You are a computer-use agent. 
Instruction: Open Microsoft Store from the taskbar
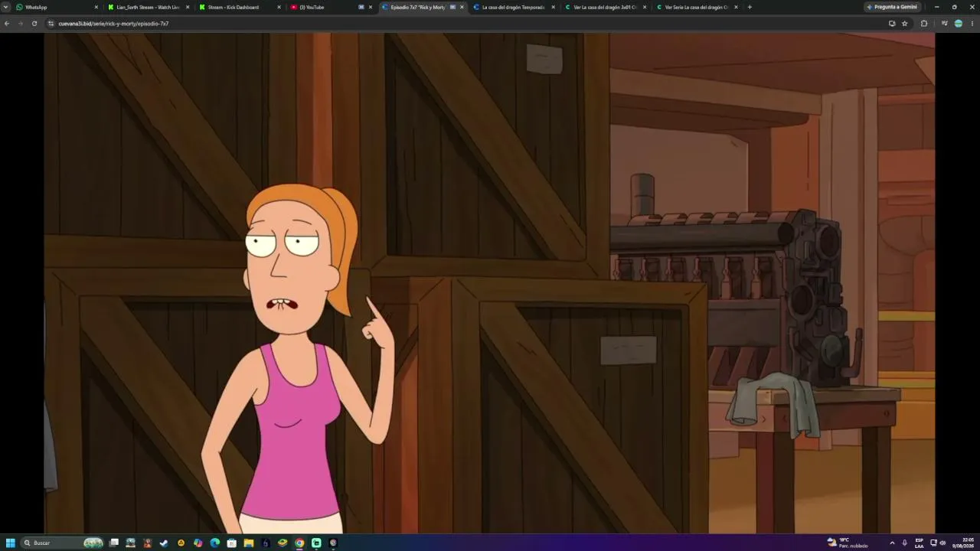coord(232,543)
